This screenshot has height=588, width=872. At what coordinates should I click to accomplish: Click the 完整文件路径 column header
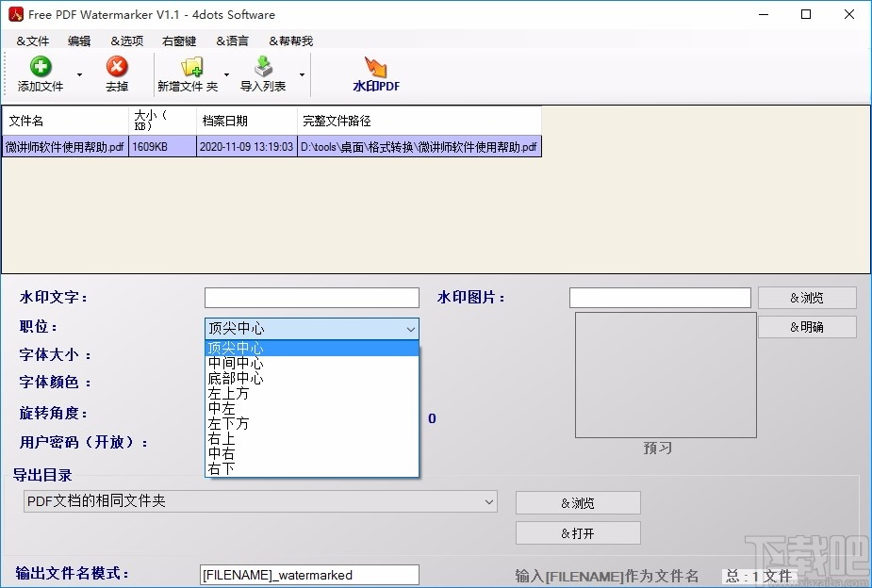pos(420,121)
